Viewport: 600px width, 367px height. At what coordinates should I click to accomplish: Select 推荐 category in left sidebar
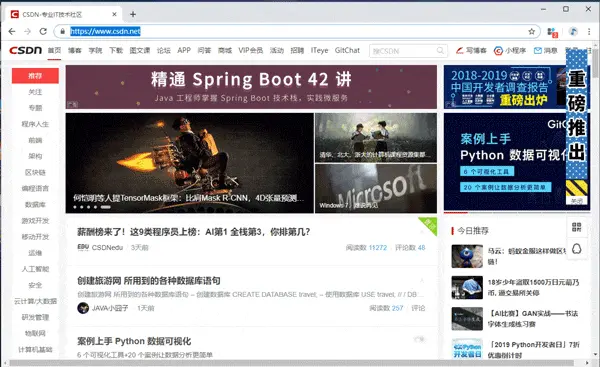coord(35,76)
